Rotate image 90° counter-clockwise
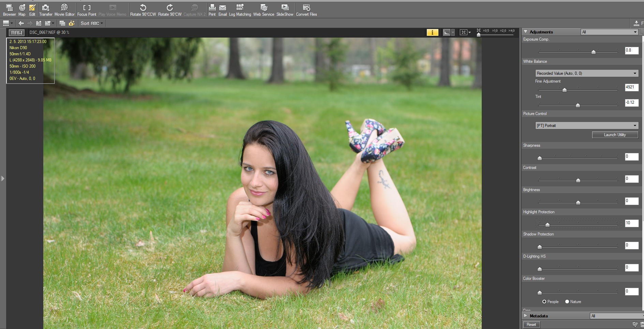 pyautogui.click(x=143, y=10)
